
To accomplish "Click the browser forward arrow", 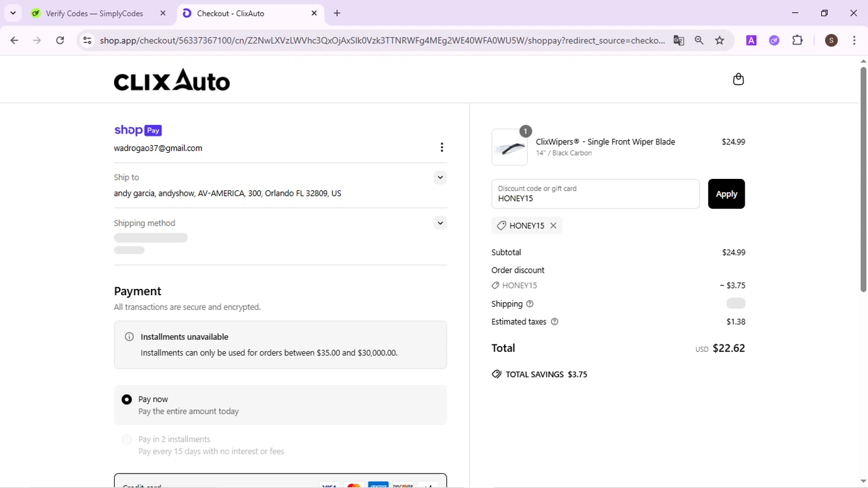I will pos(37,41).
